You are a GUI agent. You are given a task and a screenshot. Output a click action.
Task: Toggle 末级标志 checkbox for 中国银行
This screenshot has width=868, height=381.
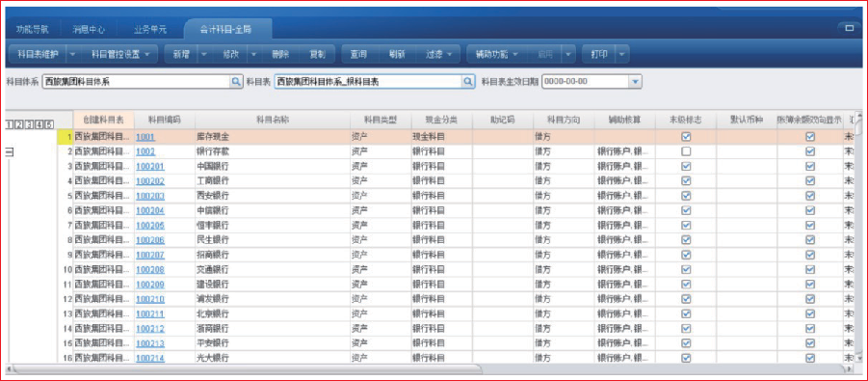(686, 166)
